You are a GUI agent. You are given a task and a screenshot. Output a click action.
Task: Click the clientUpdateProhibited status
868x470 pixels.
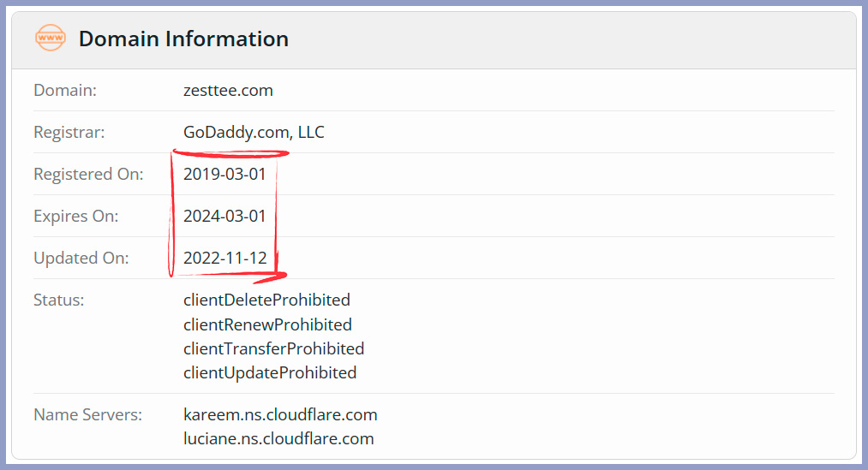point(270,373)
